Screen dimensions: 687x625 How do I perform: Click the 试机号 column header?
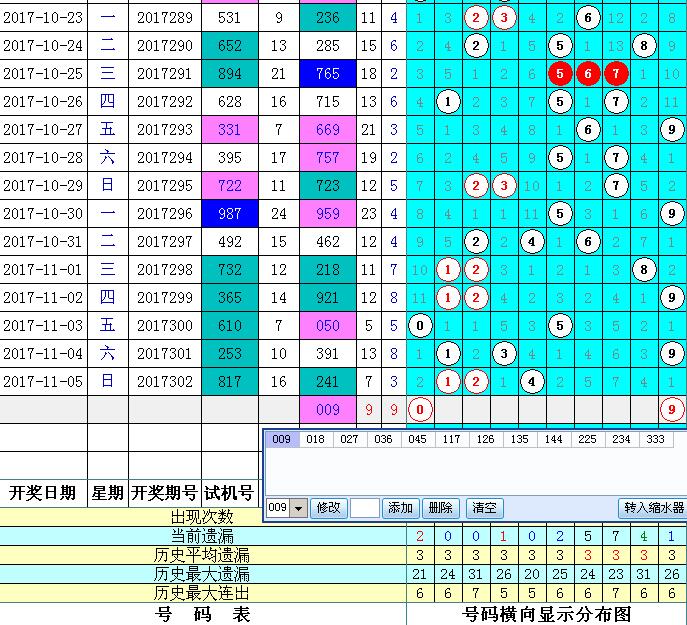[x=230, y=493]
